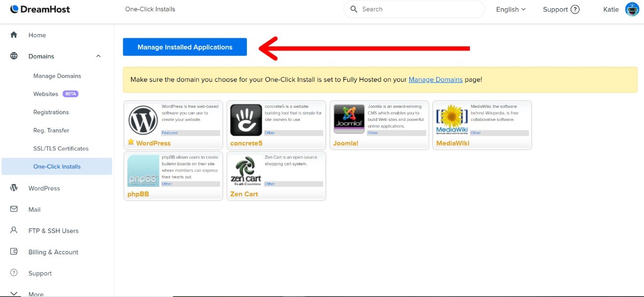
Task: Choose the Zen Cart application card
Action: tap(276, 176)
